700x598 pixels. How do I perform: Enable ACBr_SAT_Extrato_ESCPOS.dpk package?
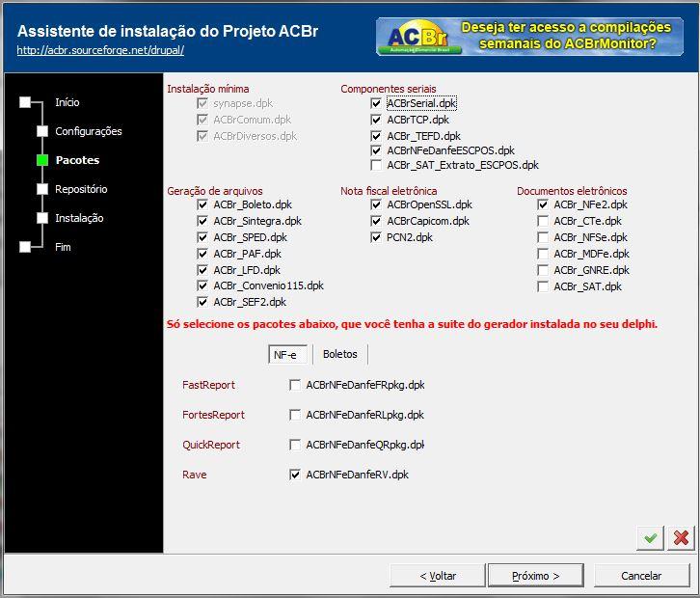[376, 165]
